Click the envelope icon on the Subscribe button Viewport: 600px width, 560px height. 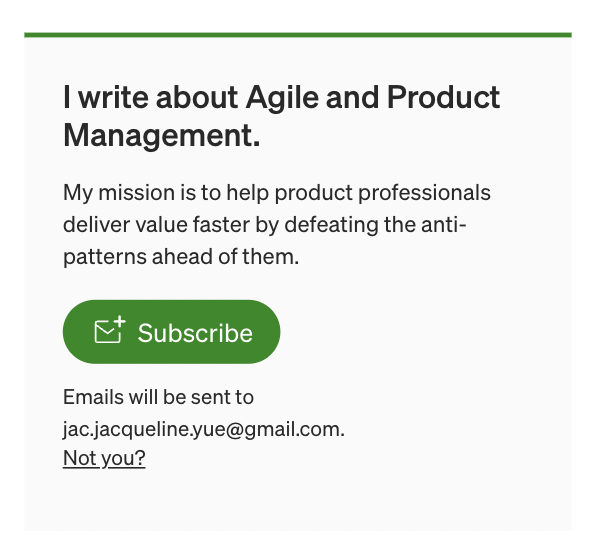point(106,333)
